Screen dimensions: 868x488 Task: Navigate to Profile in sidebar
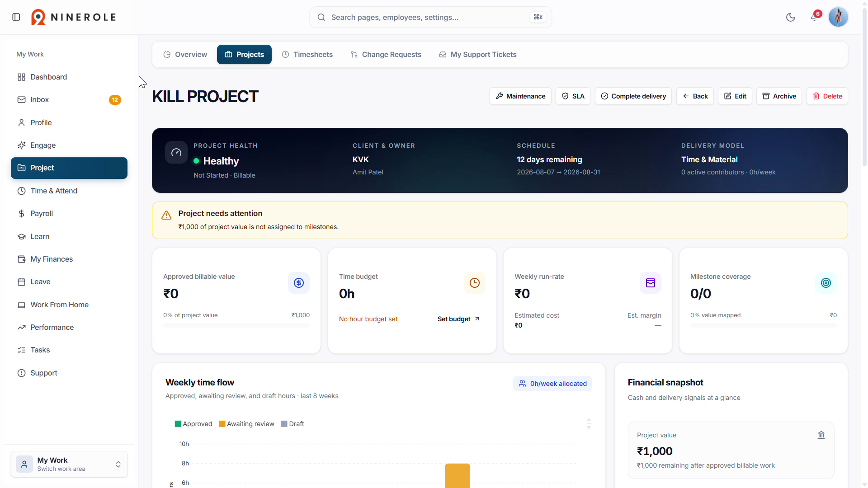click(69, 122)
